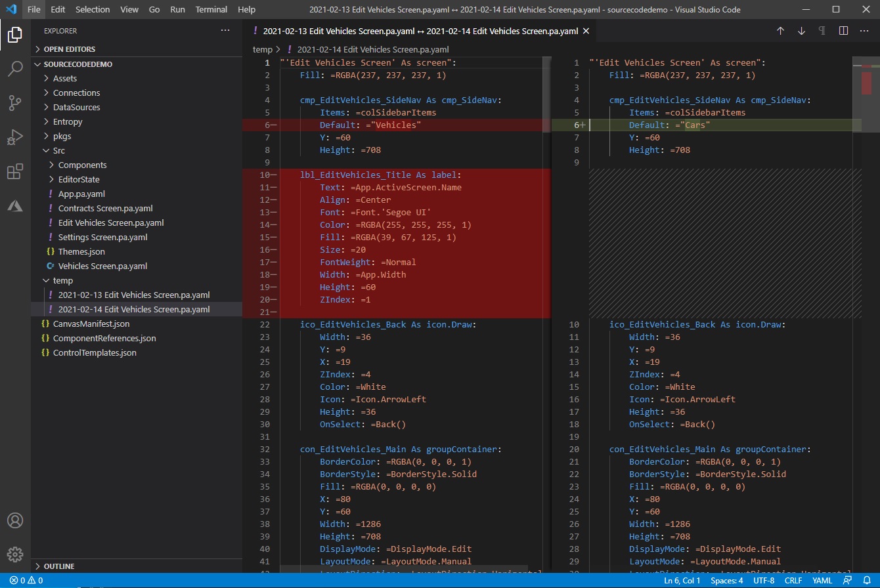Open the Run and Debug view
Viewport: 880px width, 588px height.
point(15,137)
